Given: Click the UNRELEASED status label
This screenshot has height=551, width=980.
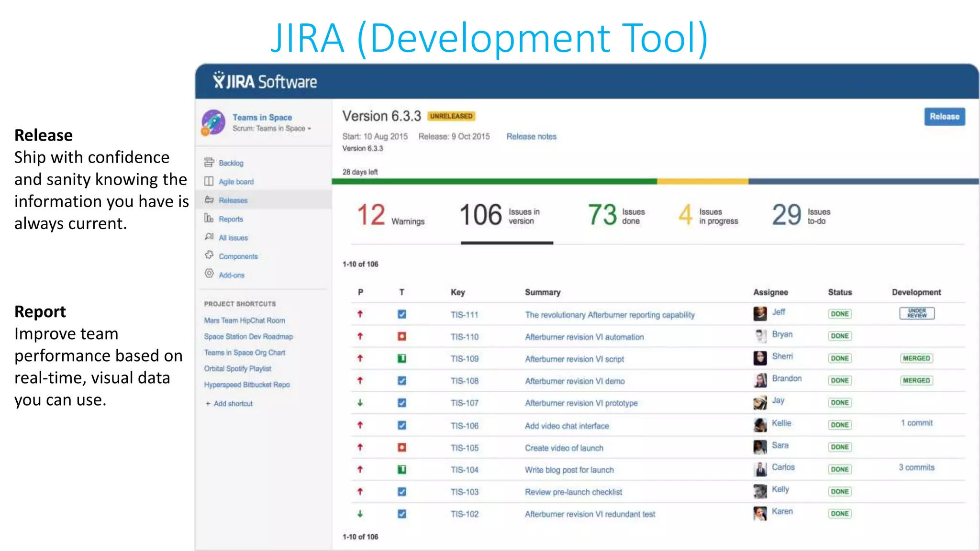Looking at the screenshot, I should (x=451, y=116).
